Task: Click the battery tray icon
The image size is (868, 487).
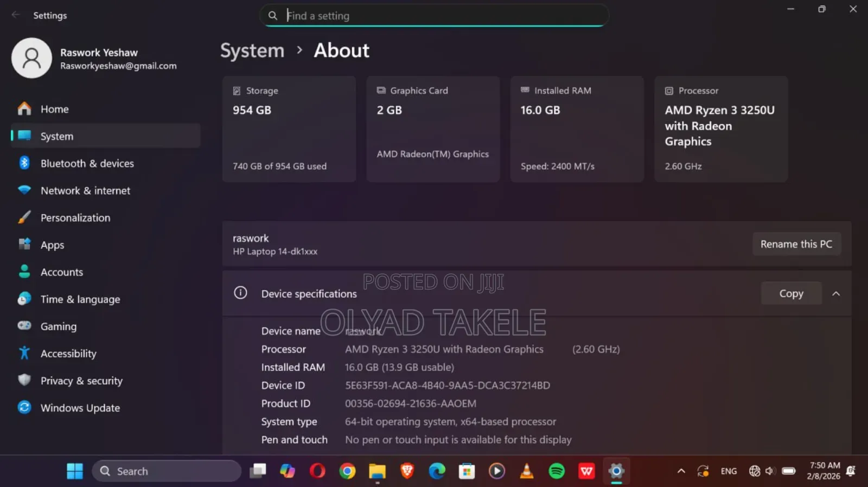Action: click(789, 471)
